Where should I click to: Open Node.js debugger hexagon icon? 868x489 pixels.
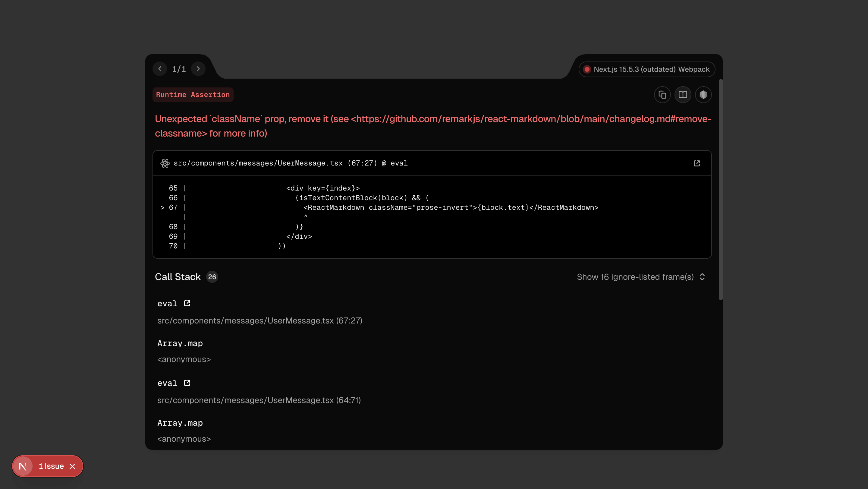[703, 95]
